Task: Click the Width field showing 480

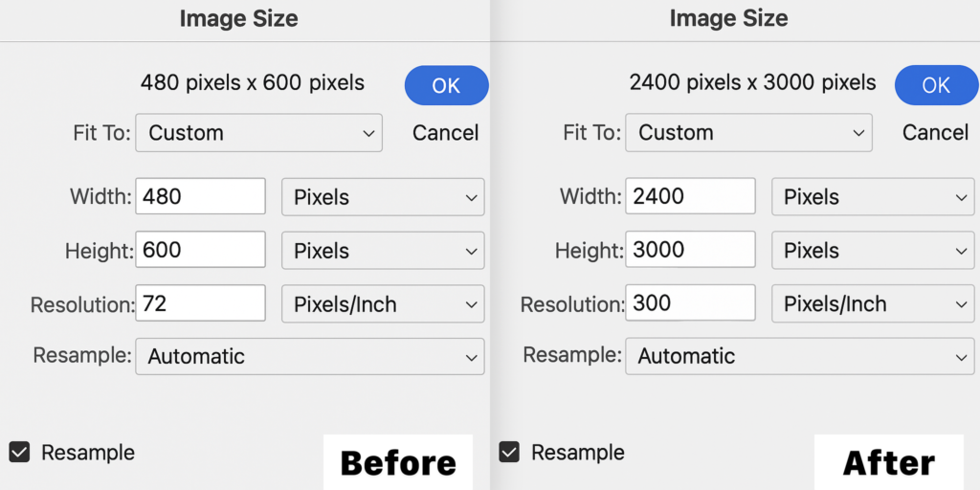Action: [x=201, y=197]
